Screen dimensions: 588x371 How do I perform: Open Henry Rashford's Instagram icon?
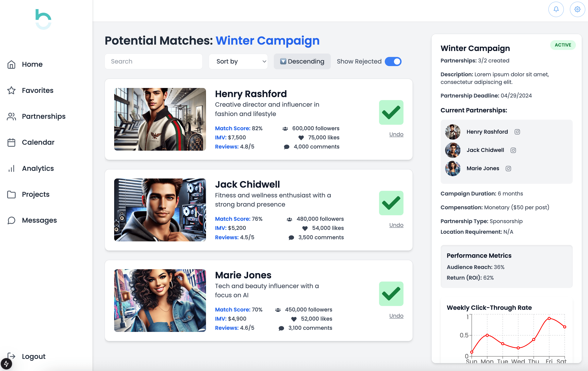(x=517, y=132)
